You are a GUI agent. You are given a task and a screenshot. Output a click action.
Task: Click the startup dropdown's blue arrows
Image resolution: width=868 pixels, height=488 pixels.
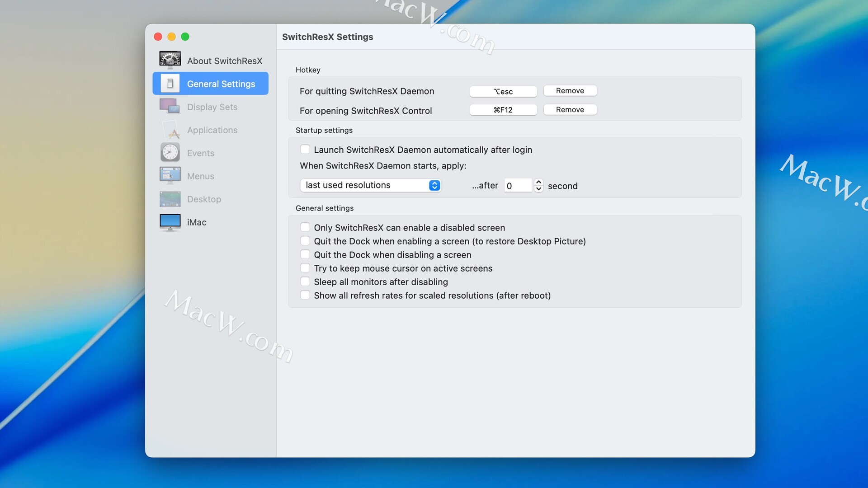(434, 185)
